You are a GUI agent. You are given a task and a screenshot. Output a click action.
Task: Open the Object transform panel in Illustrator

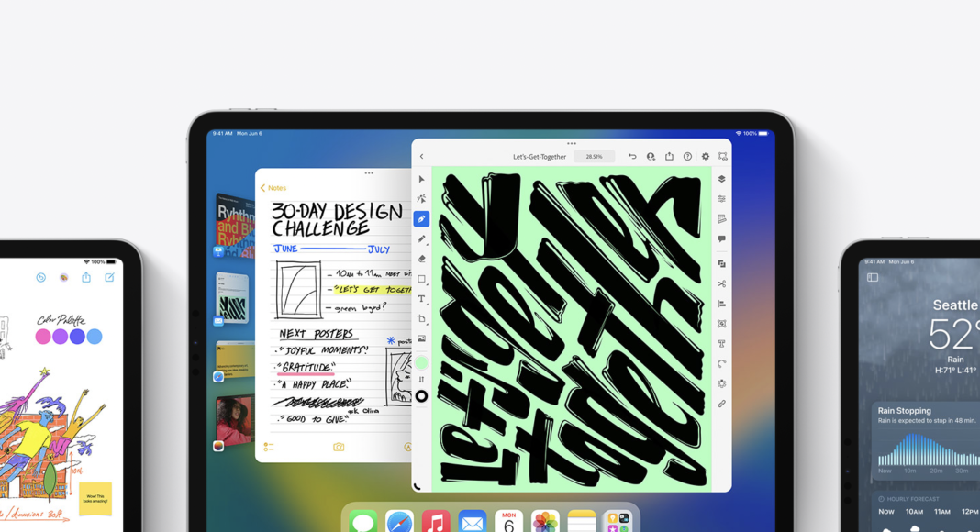(x=722, y=324)
